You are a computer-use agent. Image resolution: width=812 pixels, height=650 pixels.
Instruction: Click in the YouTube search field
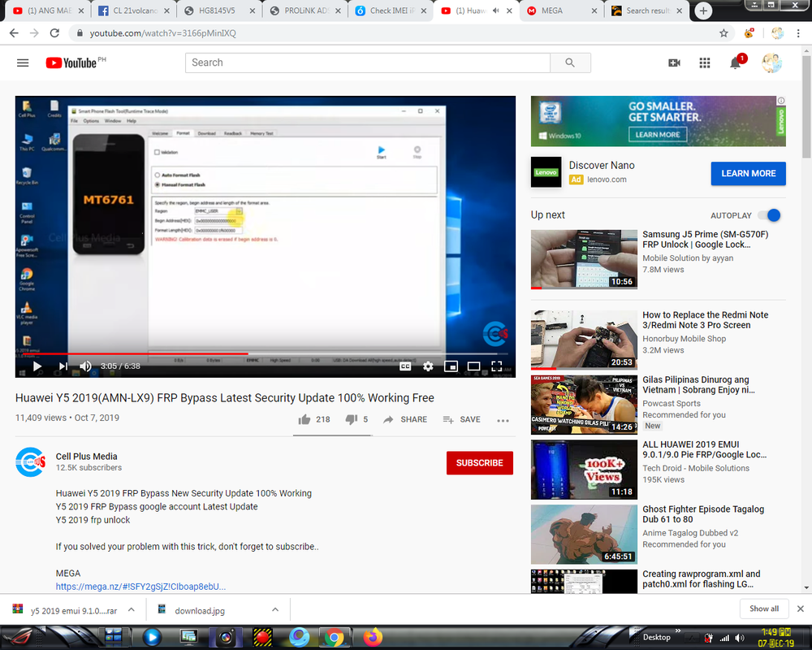coord(368,63)
